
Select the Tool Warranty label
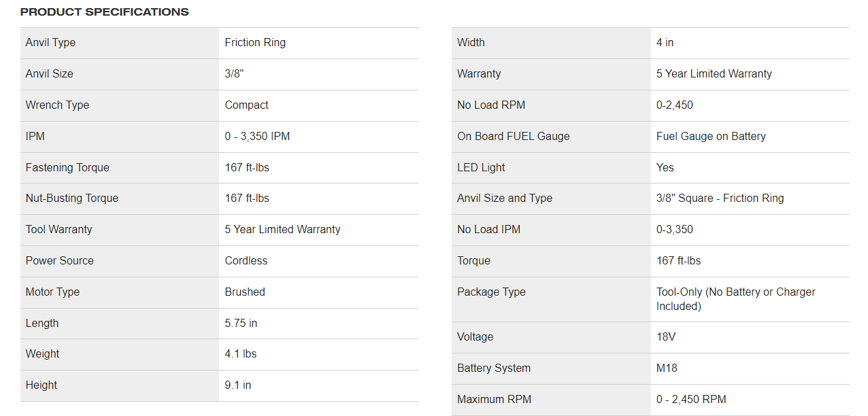pyautogui.click(x=59, y=230)
